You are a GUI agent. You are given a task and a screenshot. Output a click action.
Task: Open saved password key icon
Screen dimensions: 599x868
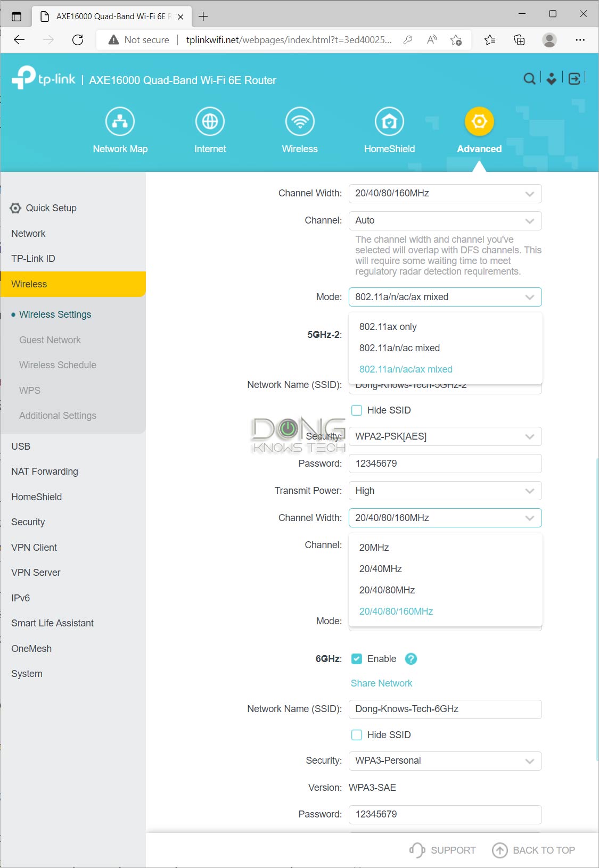[x=408, y=40]
